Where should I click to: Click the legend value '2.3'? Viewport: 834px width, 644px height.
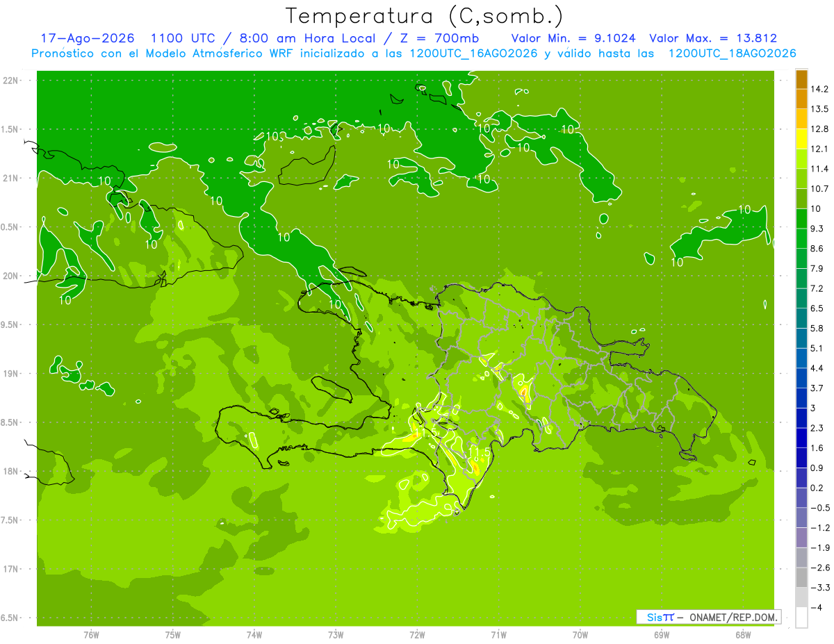point(817,428)
